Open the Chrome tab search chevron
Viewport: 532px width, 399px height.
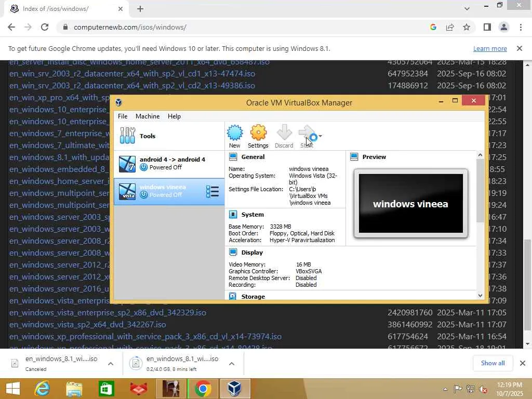click(467, 9)
